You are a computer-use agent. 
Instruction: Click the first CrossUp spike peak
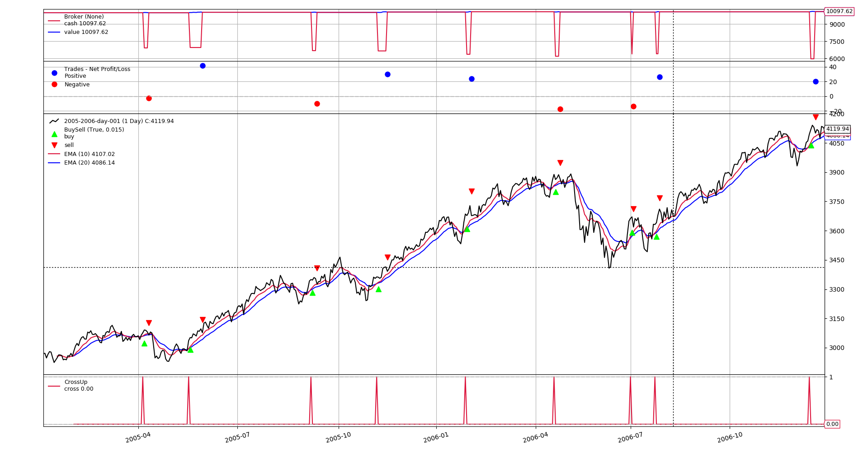tap(143, 378)
